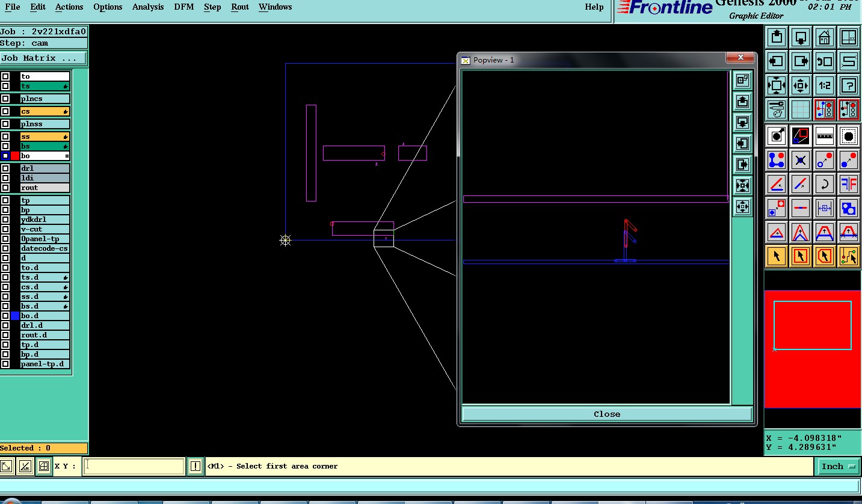Click the Job Matrix ... button
Viewport: 862px width, 504px height.
click(43, 58)
